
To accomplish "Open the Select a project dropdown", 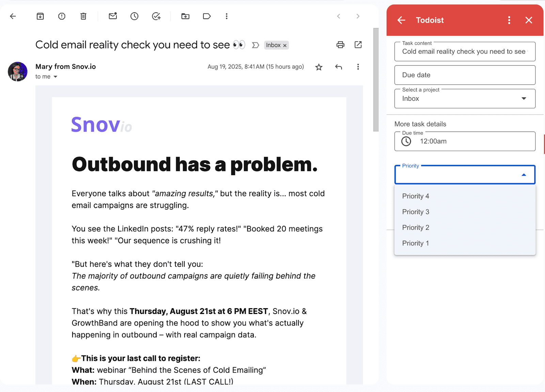I will tap(465, 99).
